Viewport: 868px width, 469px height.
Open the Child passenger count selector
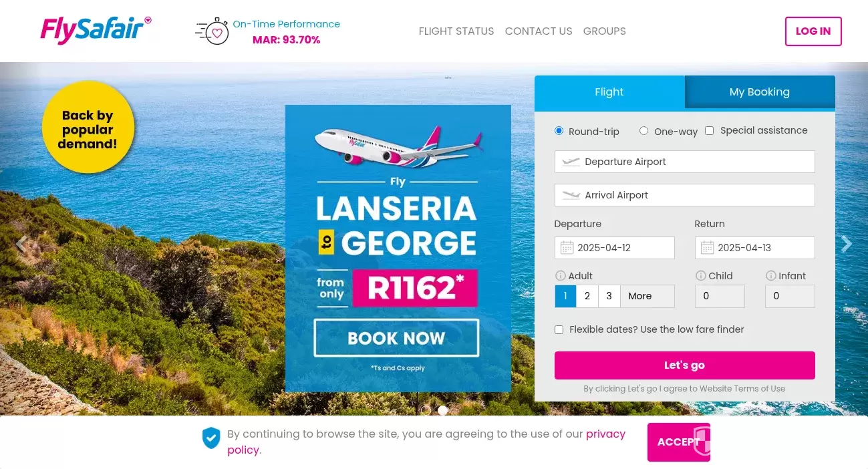click(x=720, y=296)
